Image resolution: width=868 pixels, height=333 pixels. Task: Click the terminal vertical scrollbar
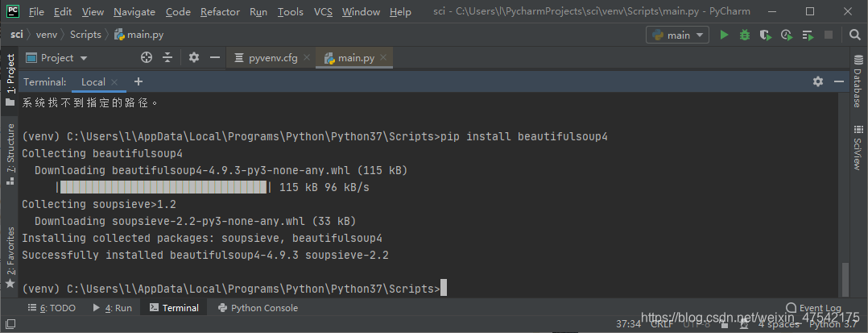(x=845, y=279)
